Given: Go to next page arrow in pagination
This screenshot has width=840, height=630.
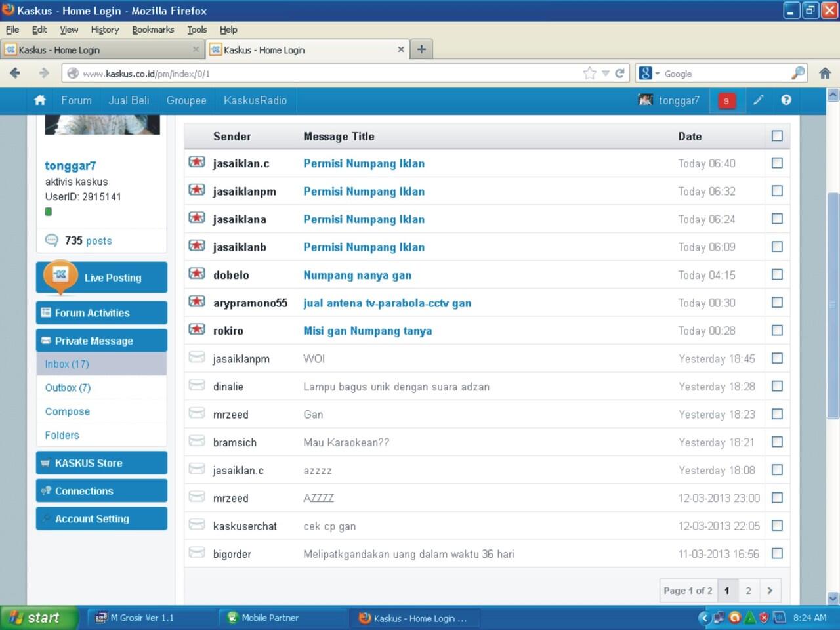Looking at the screenshot, I should tap(770, 591).
